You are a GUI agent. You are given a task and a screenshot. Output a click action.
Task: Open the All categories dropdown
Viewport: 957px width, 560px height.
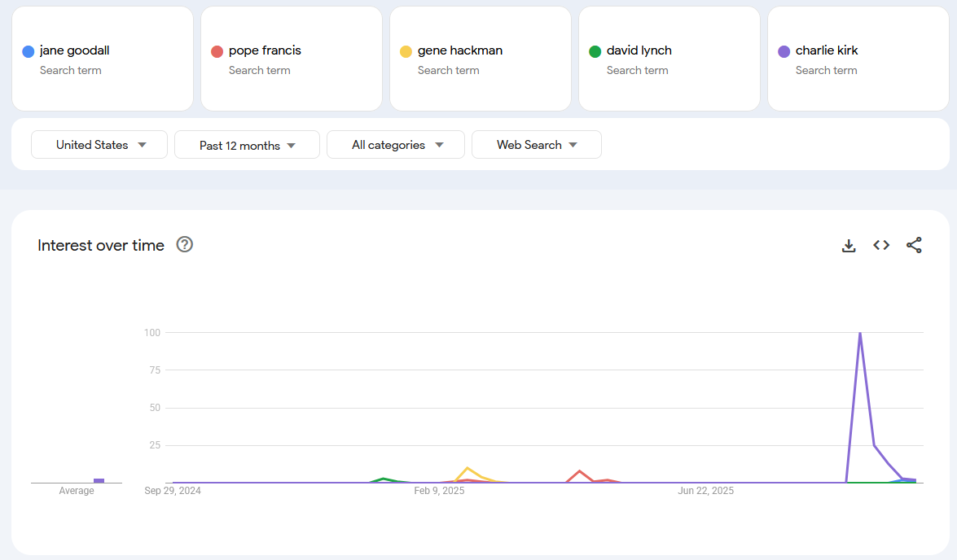point(396,145)
